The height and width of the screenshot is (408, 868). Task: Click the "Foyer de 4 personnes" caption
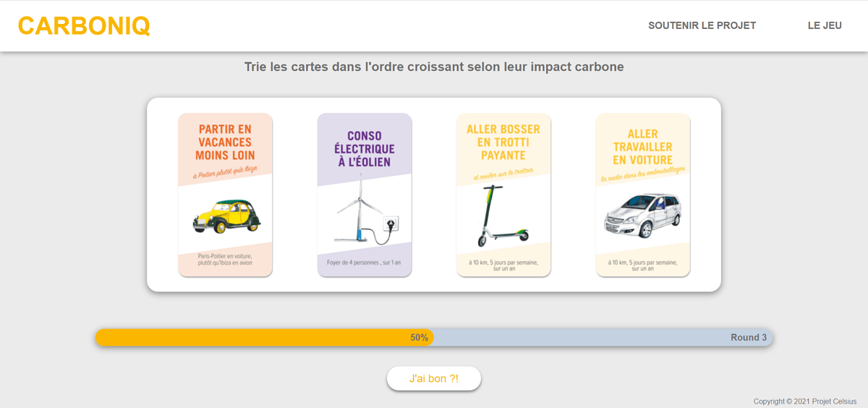point(365,263)
